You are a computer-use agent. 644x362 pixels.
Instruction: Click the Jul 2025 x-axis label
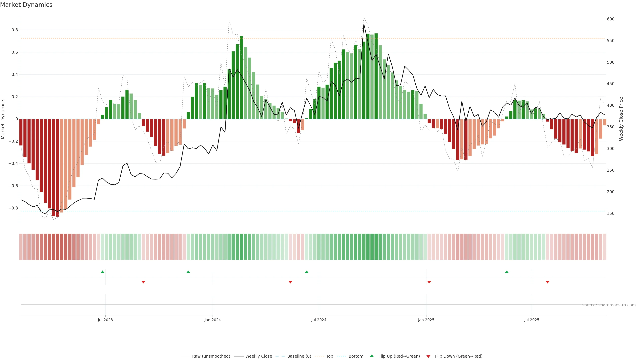531,320
